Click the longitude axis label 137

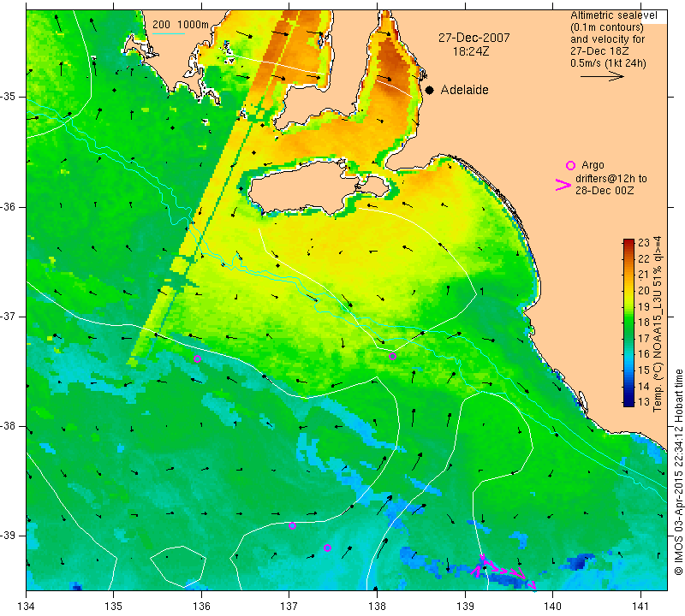[x=289, y=607]
